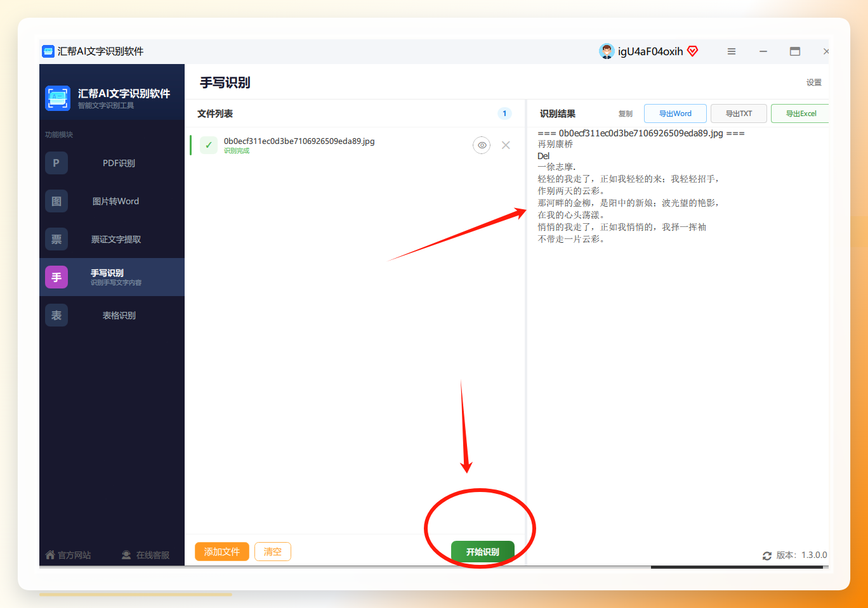Click the 导出Excel button
The width and height of the screenshot is (868, 608).
[800, 113]
